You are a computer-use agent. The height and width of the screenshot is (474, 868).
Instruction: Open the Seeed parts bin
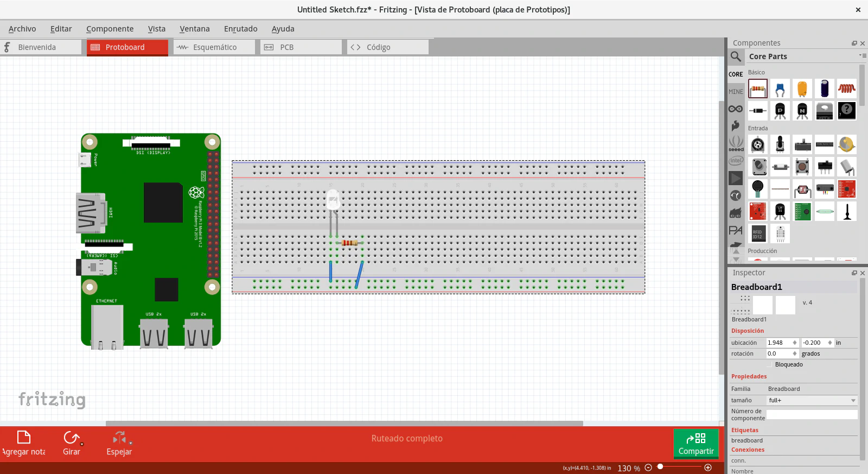(x=736, y=143)
